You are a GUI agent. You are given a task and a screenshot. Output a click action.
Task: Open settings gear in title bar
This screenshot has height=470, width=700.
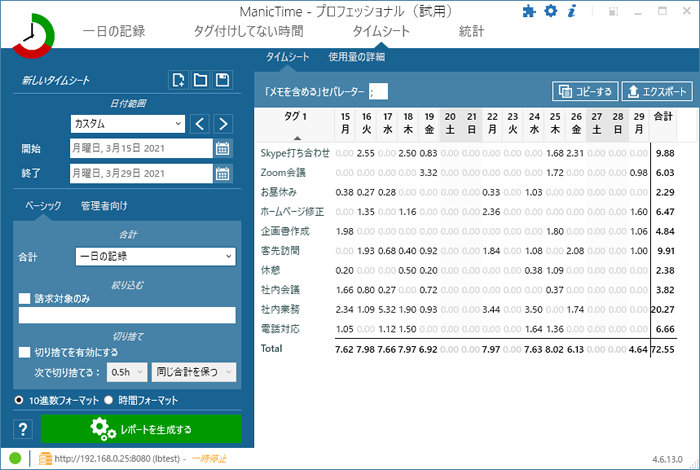click(551, 11)
